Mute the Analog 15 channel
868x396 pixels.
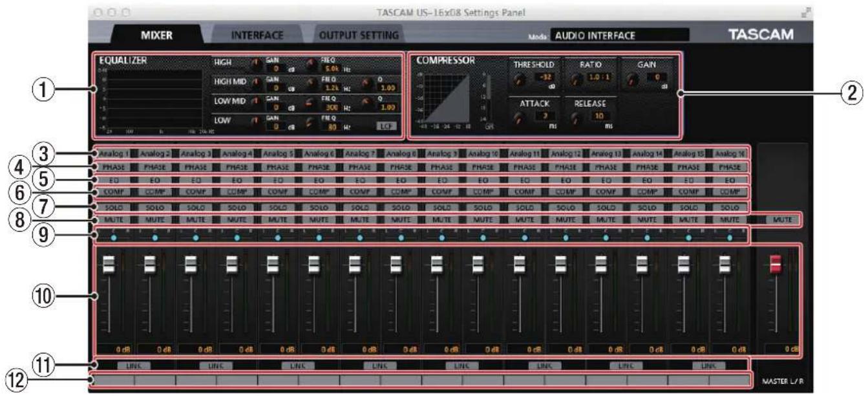(x=689, y=220)
